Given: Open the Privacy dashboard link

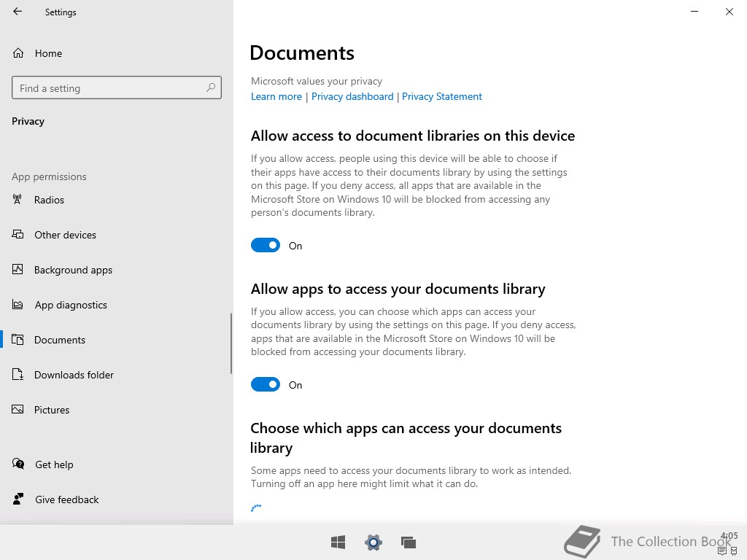Looking at the screenshot, I should [x=352, y=97].
